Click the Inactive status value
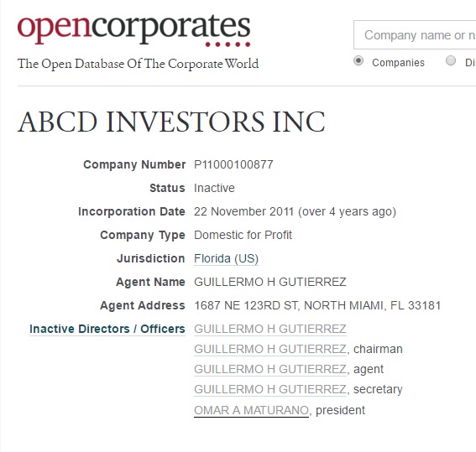Screen dimensions: 476x452 [214, 188]
